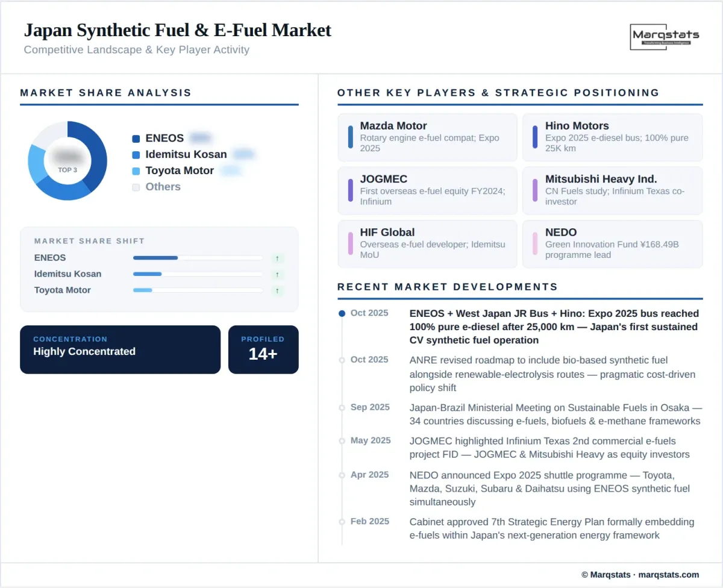Click the Apr 2025 timeline date
This screenshot has height=588, width=723.
coord(370,475)
